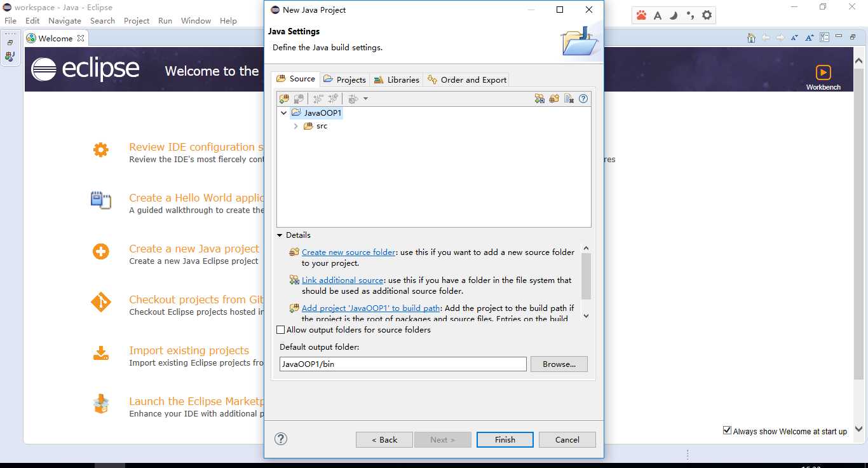
Task: Collapse the Details section
Action: point(280,235)
